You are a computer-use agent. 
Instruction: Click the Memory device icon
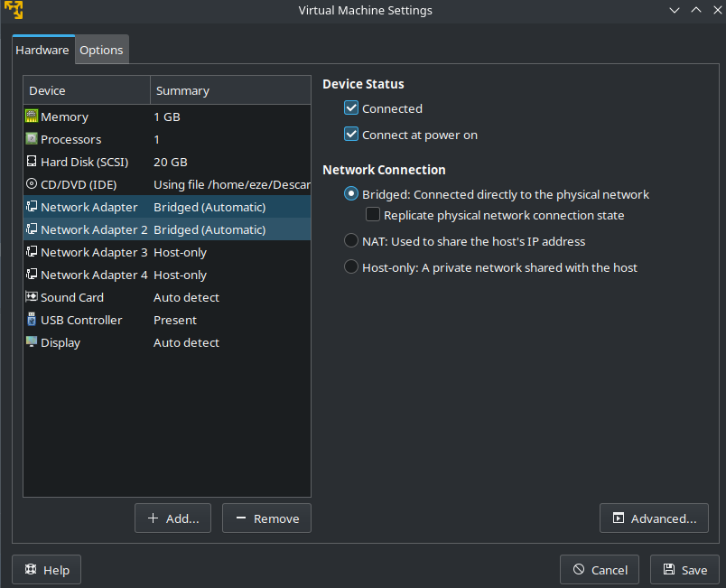[32, 117]
